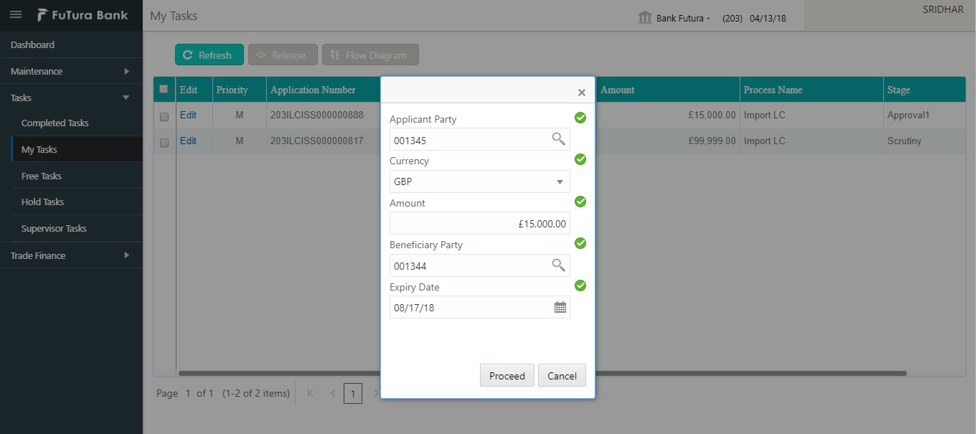Click green check next to Beneficiary Party

[580, 243]
